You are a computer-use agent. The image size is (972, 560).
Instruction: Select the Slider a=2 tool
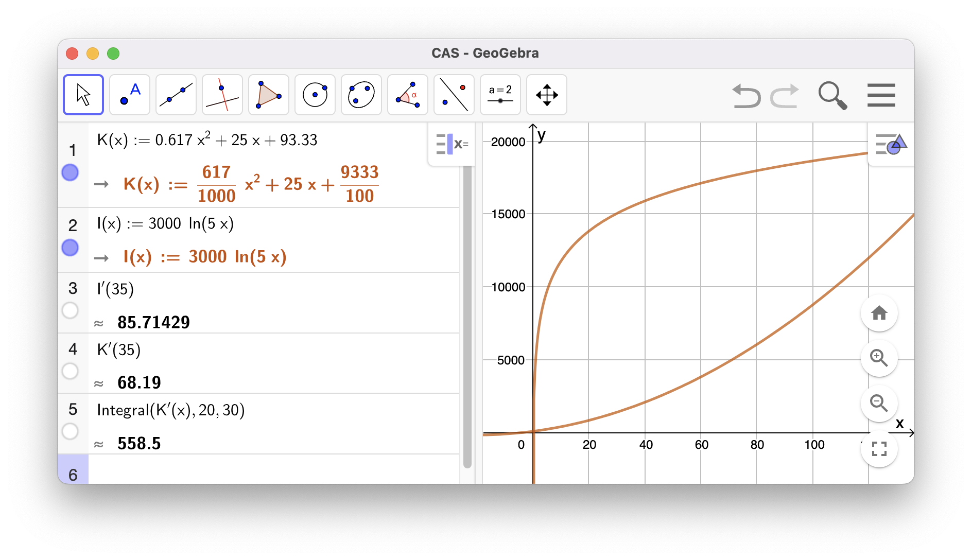tap(500, 95)
